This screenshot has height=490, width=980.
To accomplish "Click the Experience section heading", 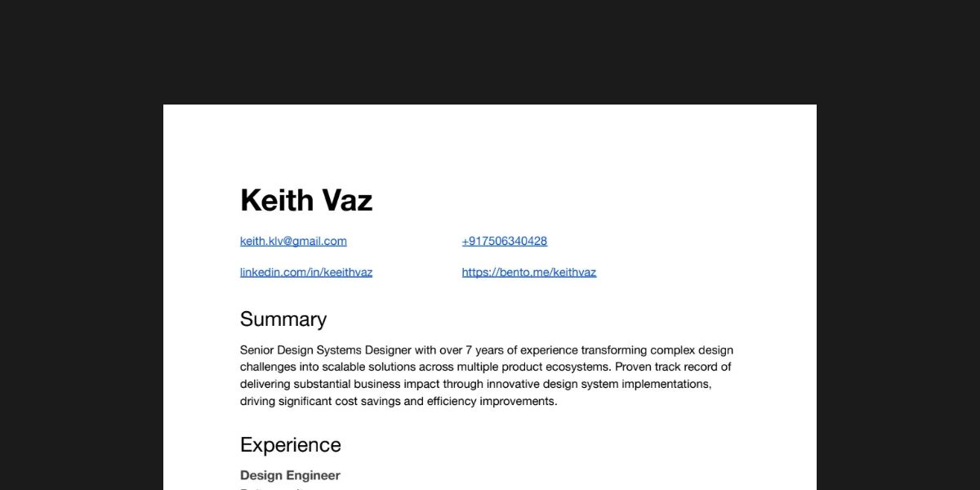I will (x=290, y=445).
